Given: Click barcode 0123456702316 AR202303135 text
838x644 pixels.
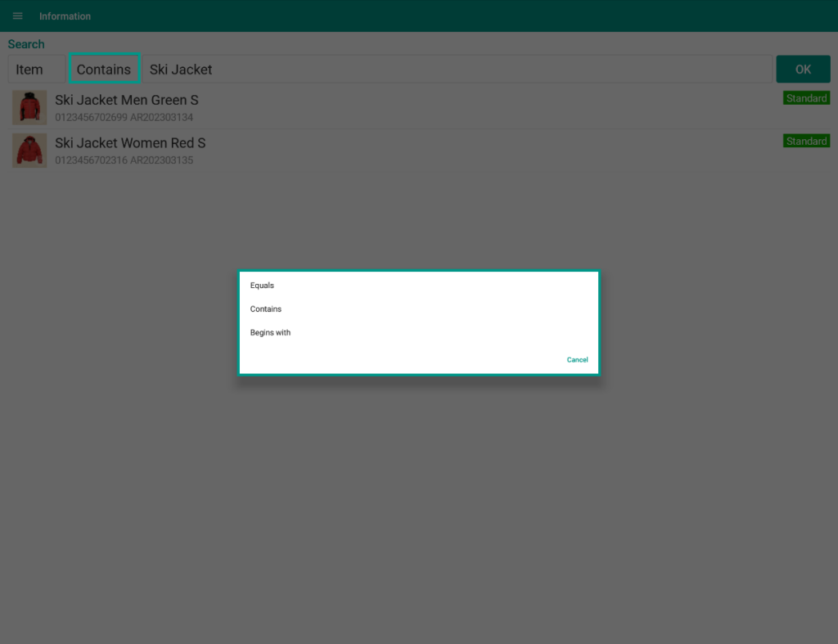Looking at the screenshot, I should coord(124,160).
